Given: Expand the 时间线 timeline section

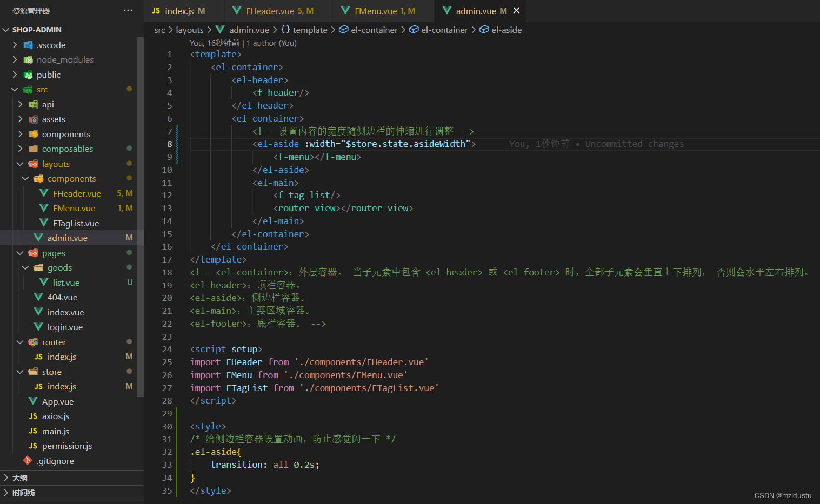Looking at the screenshot, I should click(x=6, y=493).
